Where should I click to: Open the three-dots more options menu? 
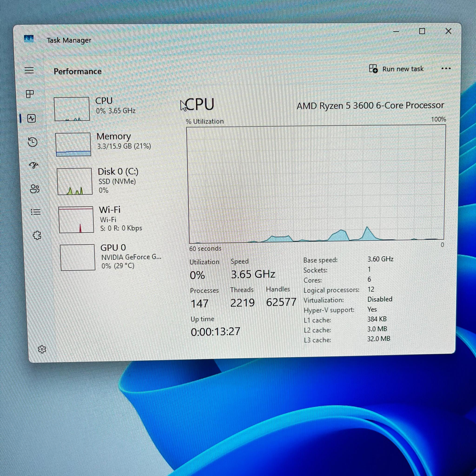click(446, 69)
